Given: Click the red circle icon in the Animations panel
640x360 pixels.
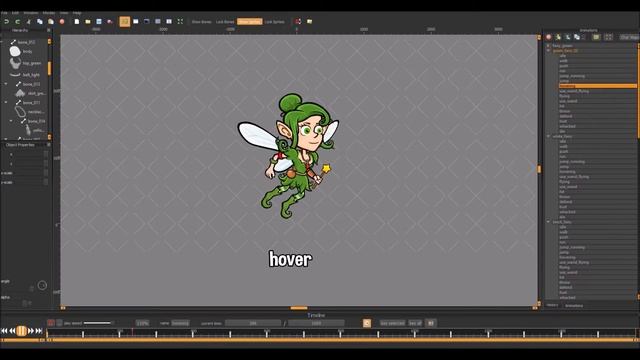Looking at the screenshot, I should (x=549, y=37).
